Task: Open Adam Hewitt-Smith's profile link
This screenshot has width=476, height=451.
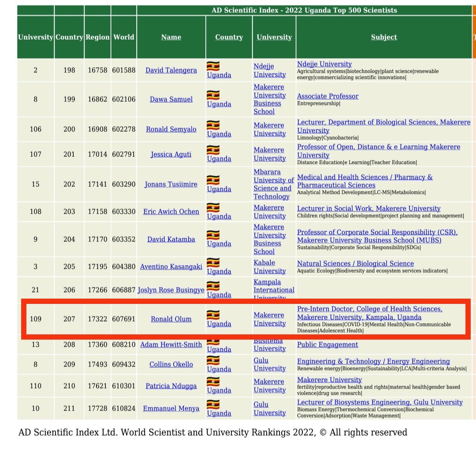Action: point(171,344)
